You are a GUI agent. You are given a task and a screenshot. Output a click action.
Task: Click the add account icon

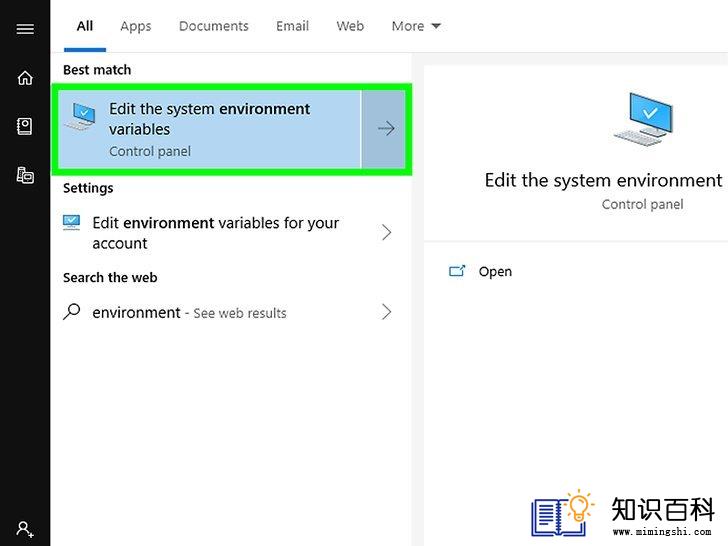tap(25, 529)
